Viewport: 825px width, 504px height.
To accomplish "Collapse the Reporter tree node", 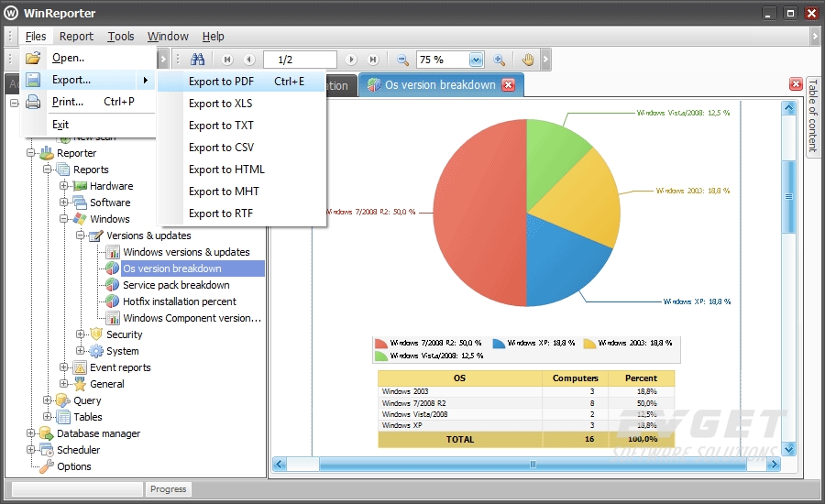I will point(30,152).
